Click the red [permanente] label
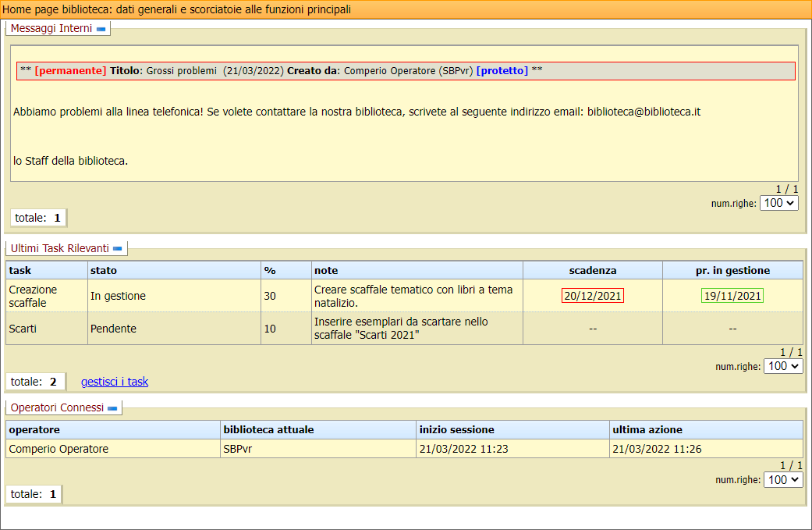 70,70
